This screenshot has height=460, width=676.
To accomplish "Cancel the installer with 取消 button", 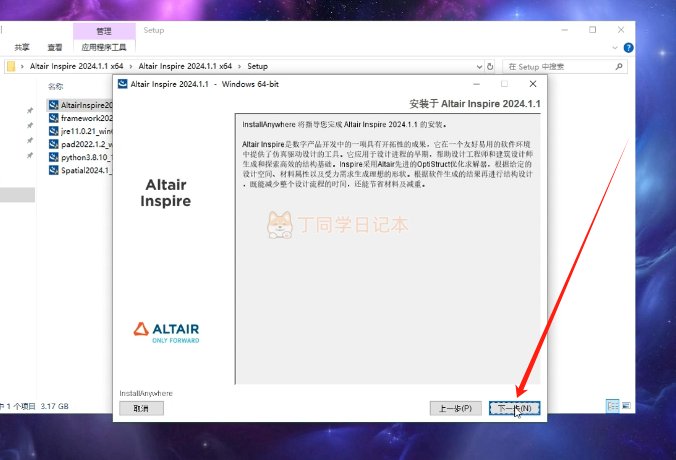I will pyautogui.click(x=141, y=408).
